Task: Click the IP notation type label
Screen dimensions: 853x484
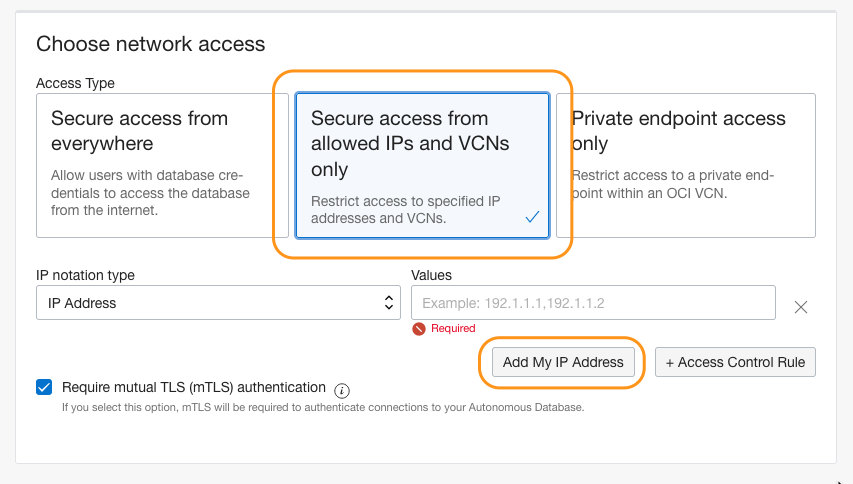Action: (x=85, y=275)
